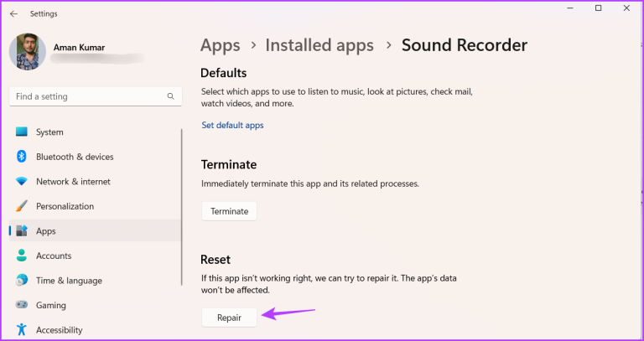Viewport: 644px width, 341px height.
Task: Select the Personalization paintbrush icon
Action: (21, 206)
